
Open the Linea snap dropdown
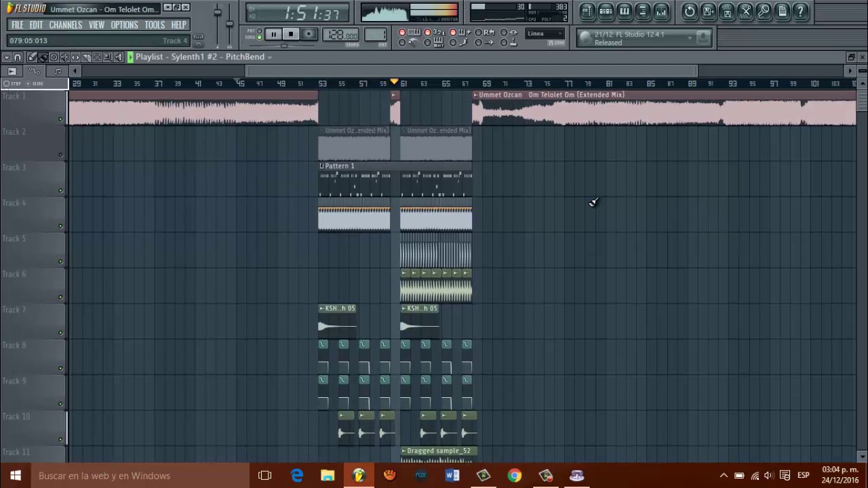click(x=546, y=33)
